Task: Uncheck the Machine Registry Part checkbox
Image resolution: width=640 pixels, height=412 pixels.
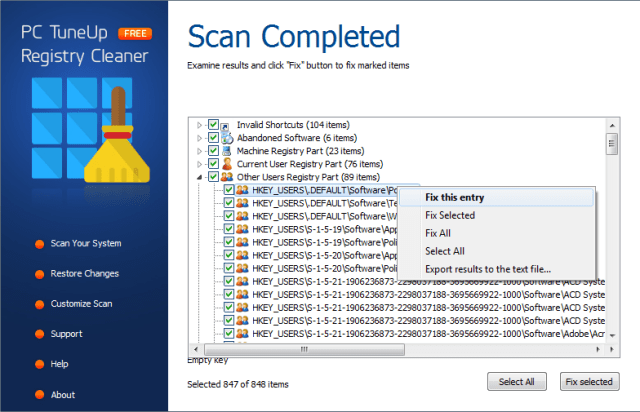Action: [x=213, y=150]
